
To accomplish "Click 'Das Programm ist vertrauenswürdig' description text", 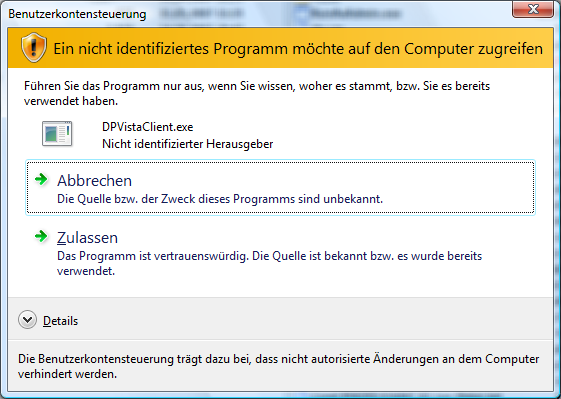I will click(x=269, y=263).
